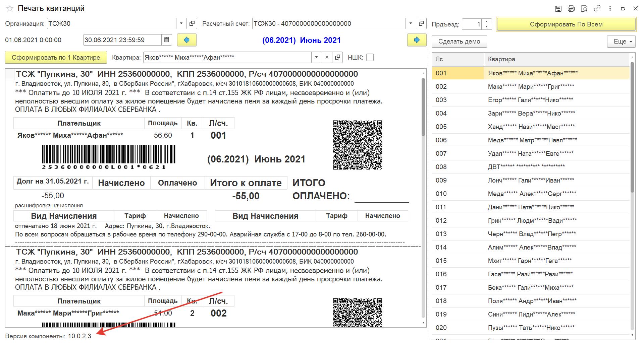Select row 018 Поля****** Андр******
The height and width of the screenshot is (345, 644).
click(x=531, y=301)
